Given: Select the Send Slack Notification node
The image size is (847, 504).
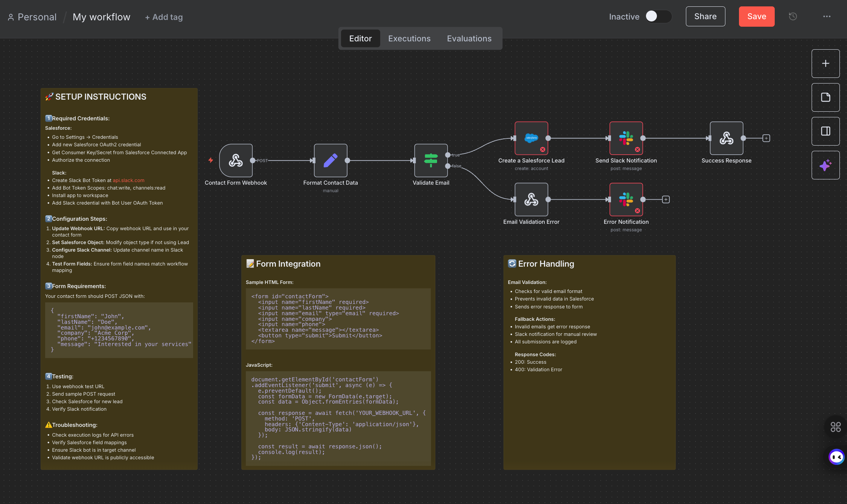Looking at the screenshot, I should pyautogui.click(x=626, y=138).
